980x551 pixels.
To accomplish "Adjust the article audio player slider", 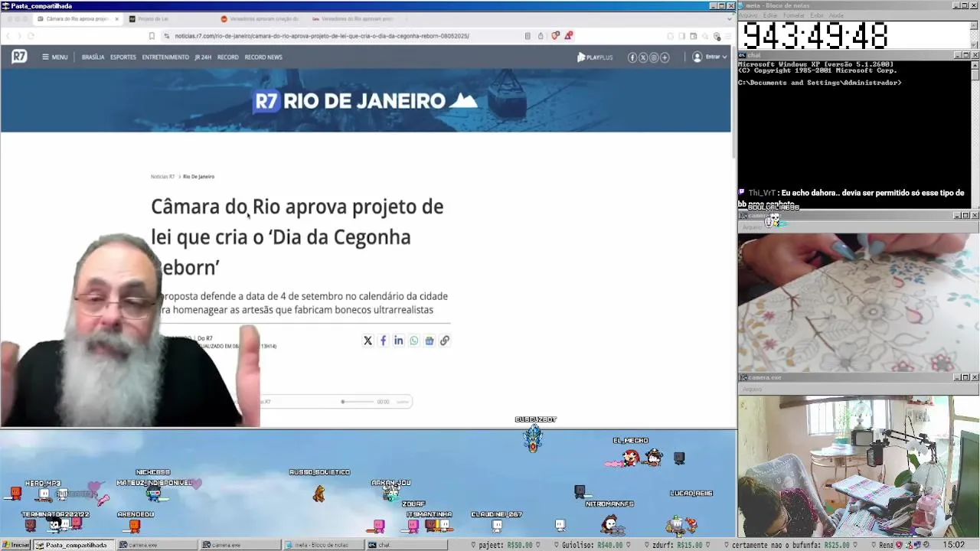I will tap(358, 402).
